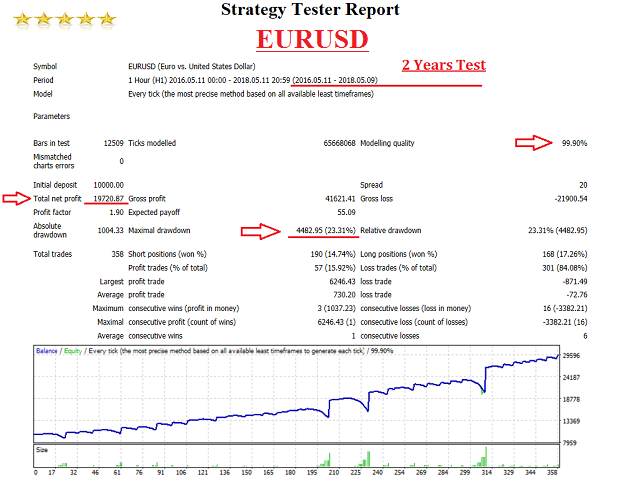
Task: Click trade number 314 on chart axis
Action: (487, 473)
